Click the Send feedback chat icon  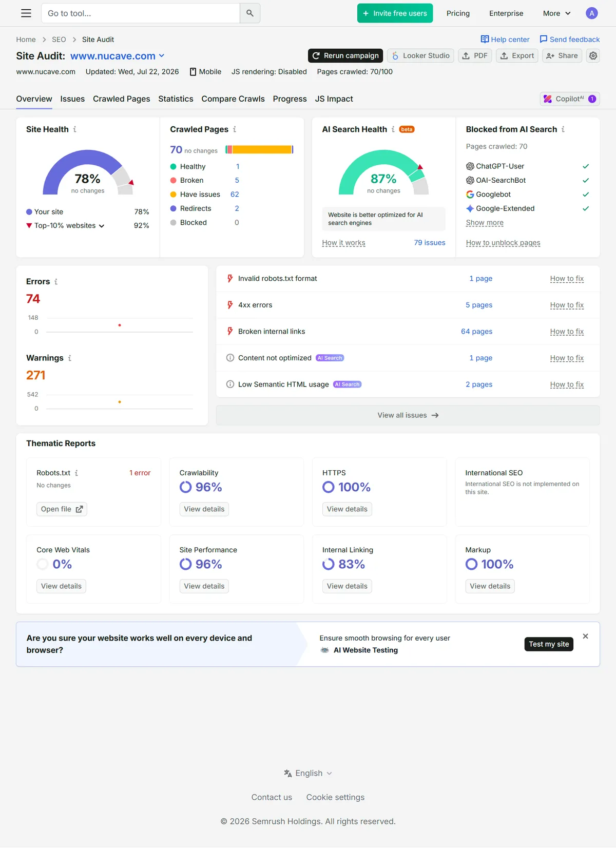coord(544,39)
